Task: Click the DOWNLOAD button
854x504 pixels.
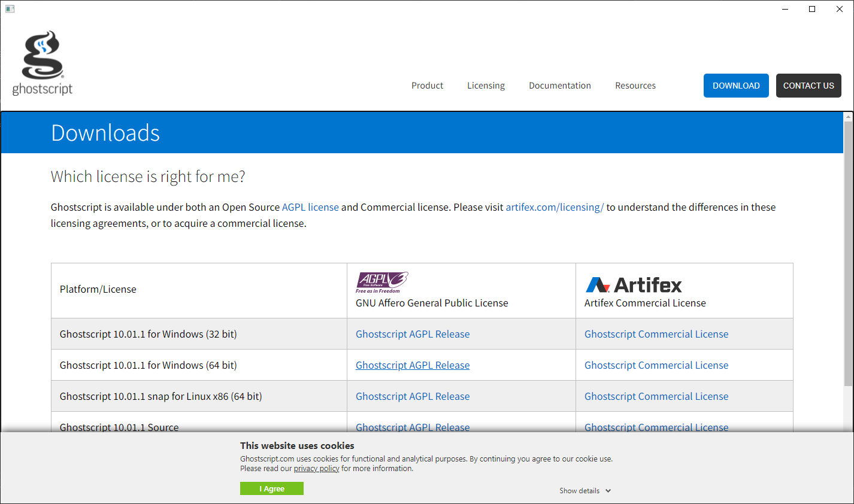Action: click(x=736, y=85)
